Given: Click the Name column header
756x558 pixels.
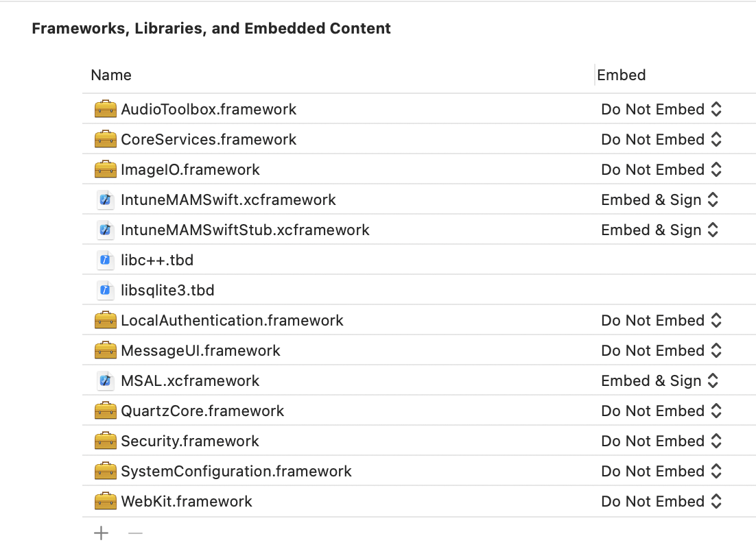Looking at the screenshot, I should [x=110, y=75].
